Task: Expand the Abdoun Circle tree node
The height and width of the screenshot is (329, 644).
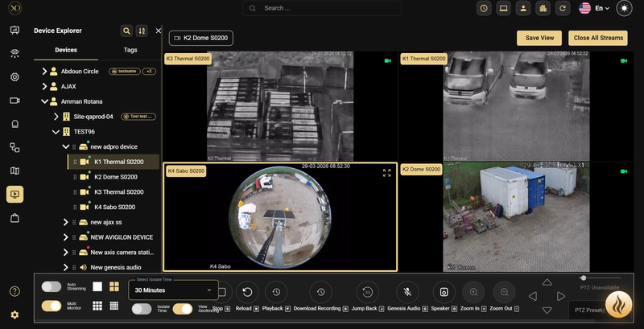Action: (x=44, y=72)
